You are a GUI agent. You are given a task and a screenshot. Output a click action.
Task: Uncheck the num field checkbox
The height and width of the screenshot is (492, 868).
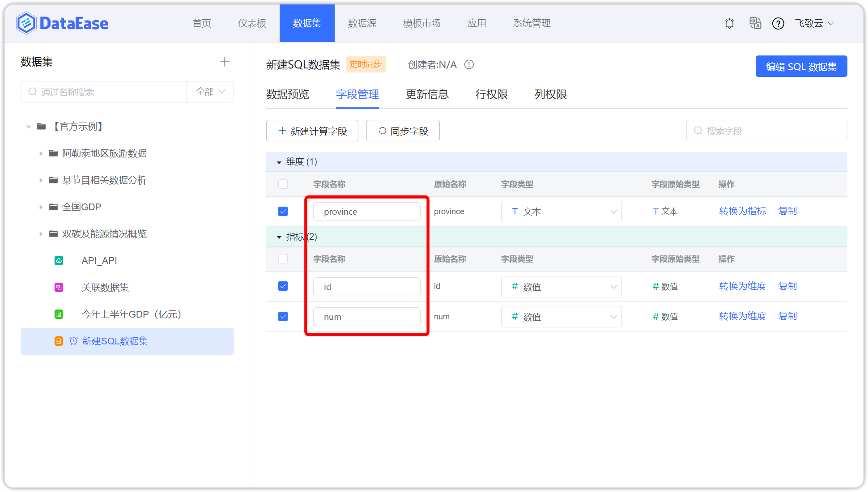point(283,316)
